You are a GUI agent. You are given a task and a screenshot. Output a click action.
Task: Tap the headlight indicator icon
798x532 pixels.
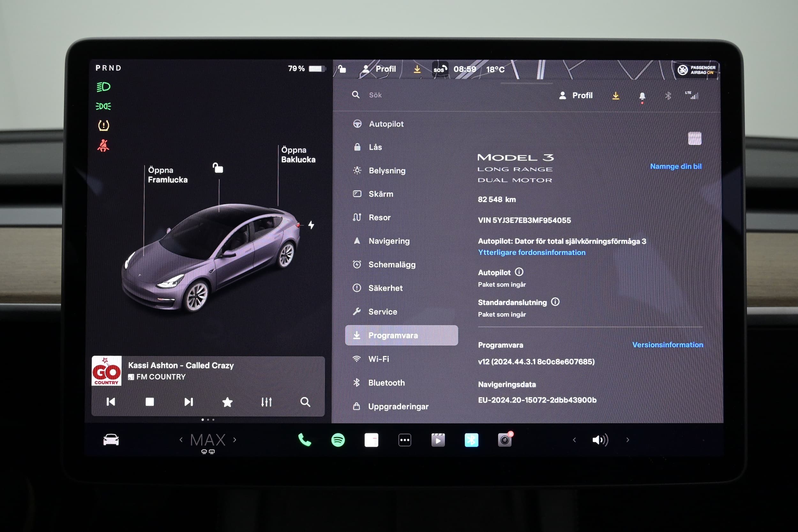coord(103,87)
